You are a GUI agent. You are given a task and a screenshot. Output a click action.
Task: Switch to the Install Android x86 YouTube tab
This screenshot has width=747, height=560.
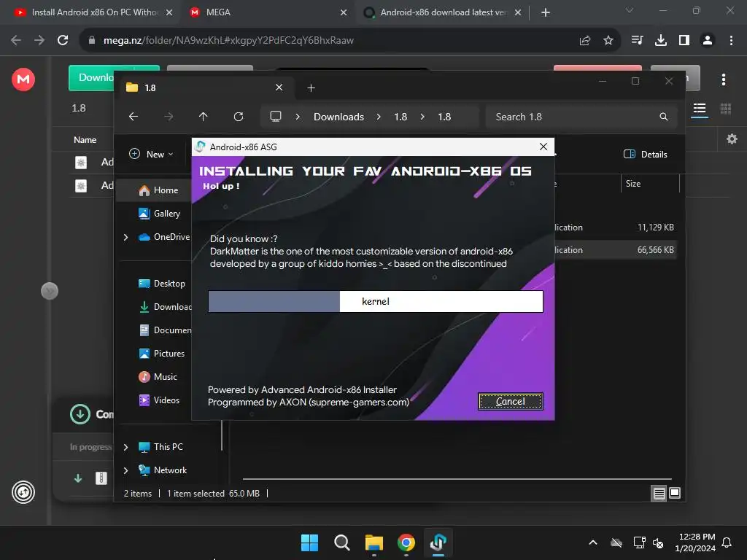point(94,12)
